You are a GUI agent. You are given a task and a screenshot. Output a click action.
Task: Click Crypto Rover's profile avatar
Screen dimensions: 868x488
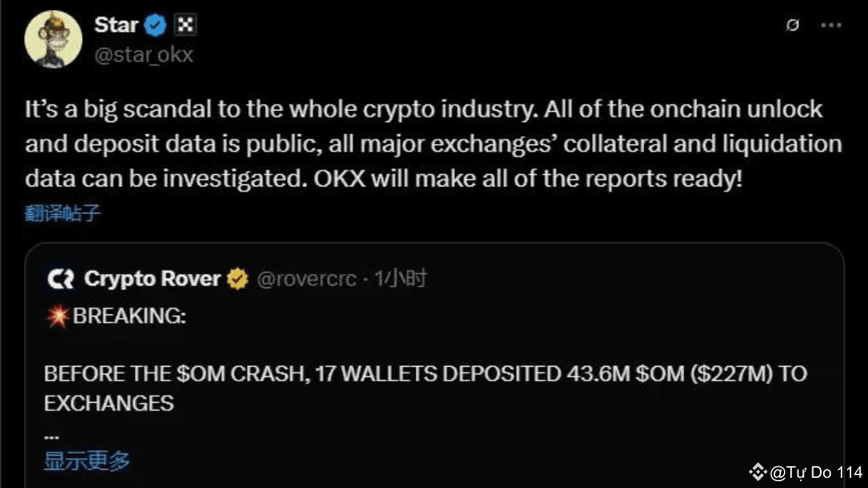click(x=60, y=279)
